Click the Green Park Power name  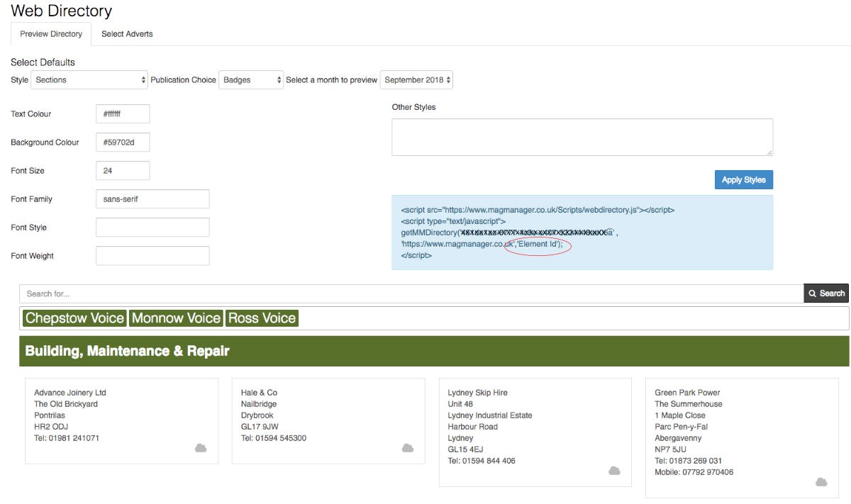(x=687, y=393)
